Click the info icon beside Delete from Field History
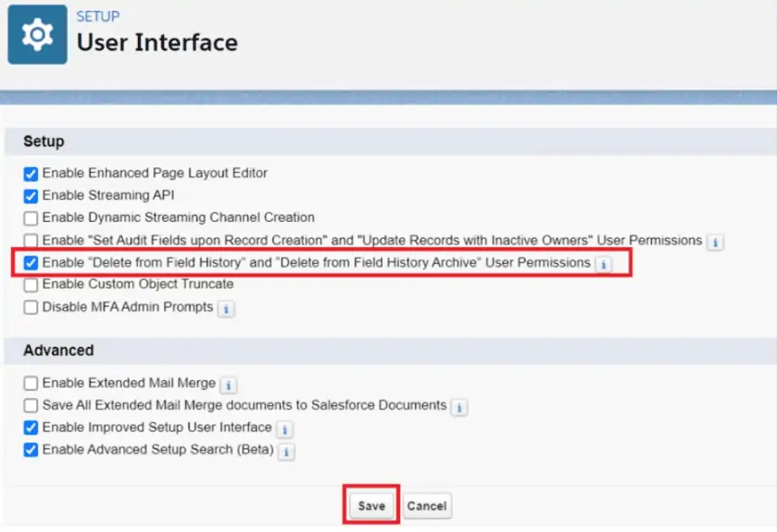Image resolution: width=777 pixels, height=532 pixels. pyautogui.click(x=605, y=263)
